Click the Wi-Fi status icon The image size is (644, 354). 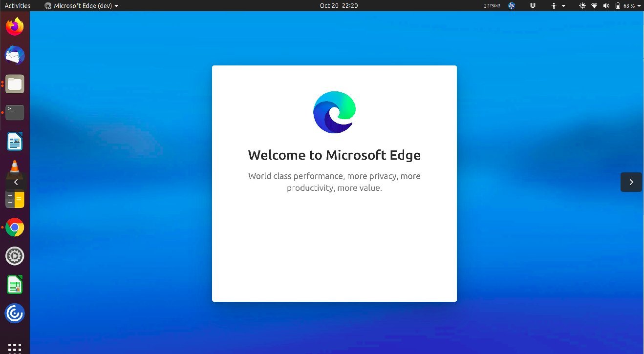pyautogui.click(x=594, y=5)
